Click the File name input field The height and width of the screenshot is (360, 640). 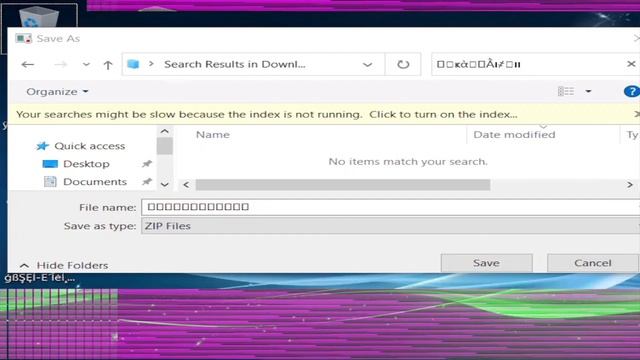390,207
